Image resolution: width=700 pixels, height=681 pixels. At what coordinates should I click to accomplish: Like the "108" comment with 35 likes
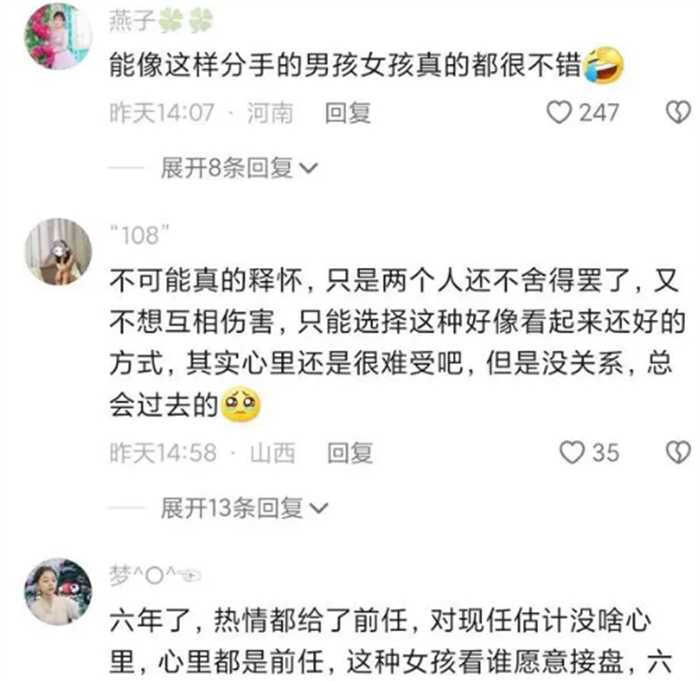click(x=572, y=452)
